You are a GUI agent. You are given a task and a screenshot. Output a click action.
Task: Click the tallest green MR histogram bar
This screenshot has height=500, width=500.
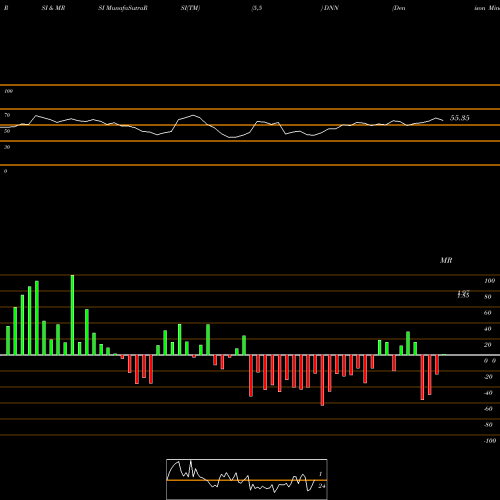point(72,315)
